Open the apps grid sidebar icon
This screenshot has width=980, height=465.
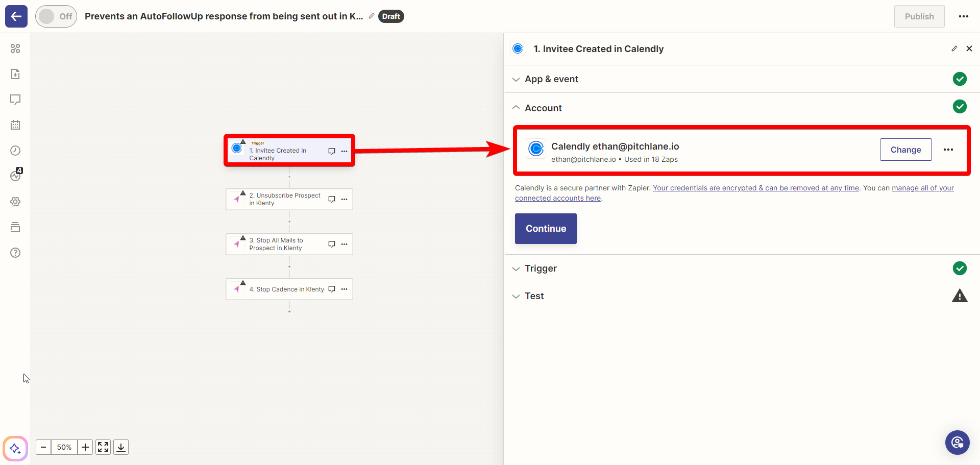click(x=15, y=48)
